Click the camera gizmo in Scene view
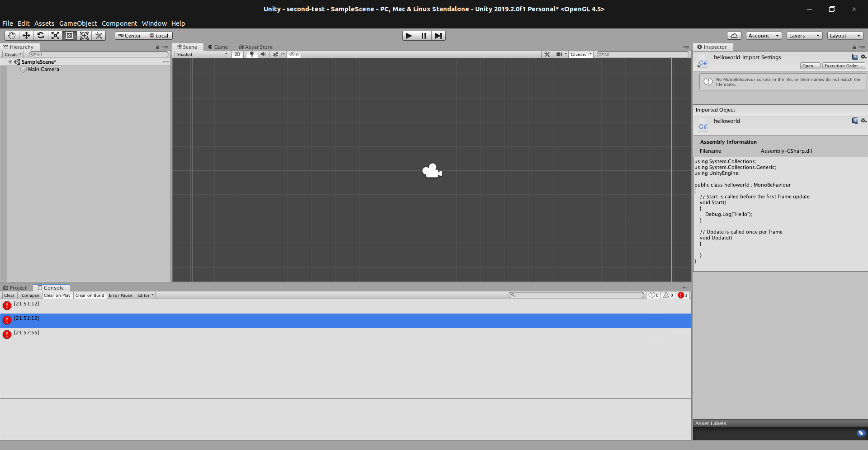The height and width of the screenshot is (450, 868). (x=432, y=171)
